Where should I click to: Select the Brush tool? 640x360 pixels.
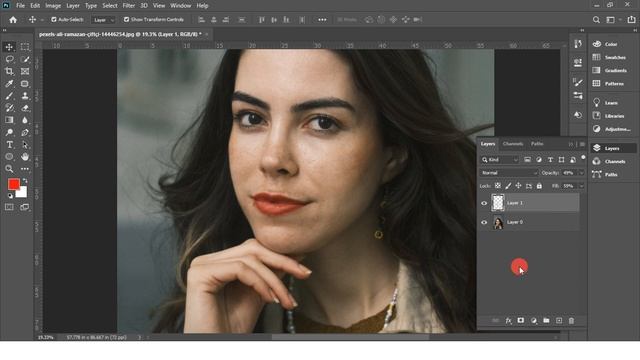click(9, 96)
